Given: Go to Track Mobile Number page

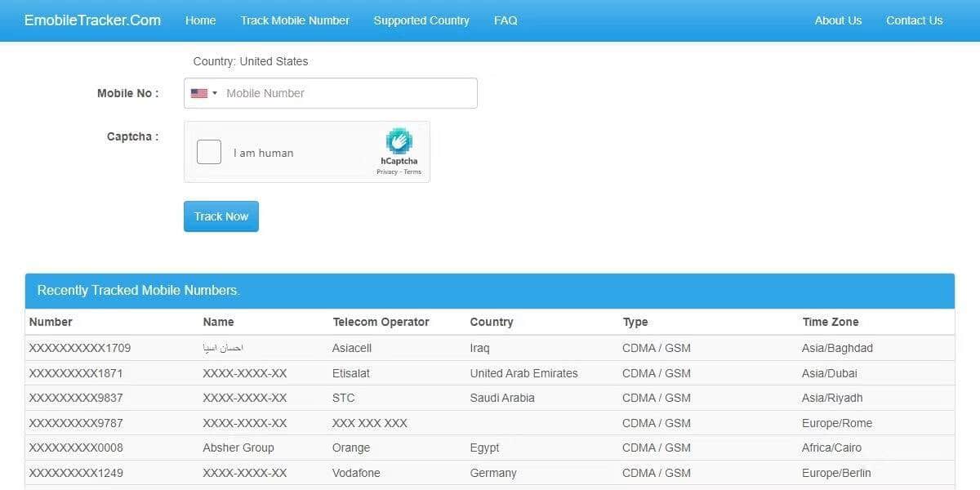Looking at the screenshot, I should tap(295, 20).
